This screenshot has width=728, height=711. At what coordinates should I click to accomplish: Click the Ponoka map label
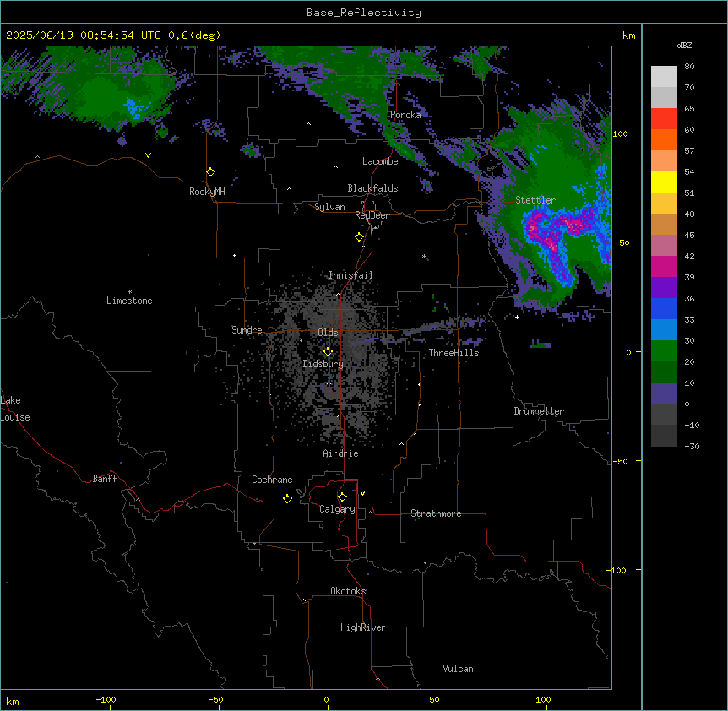[405, 115]
